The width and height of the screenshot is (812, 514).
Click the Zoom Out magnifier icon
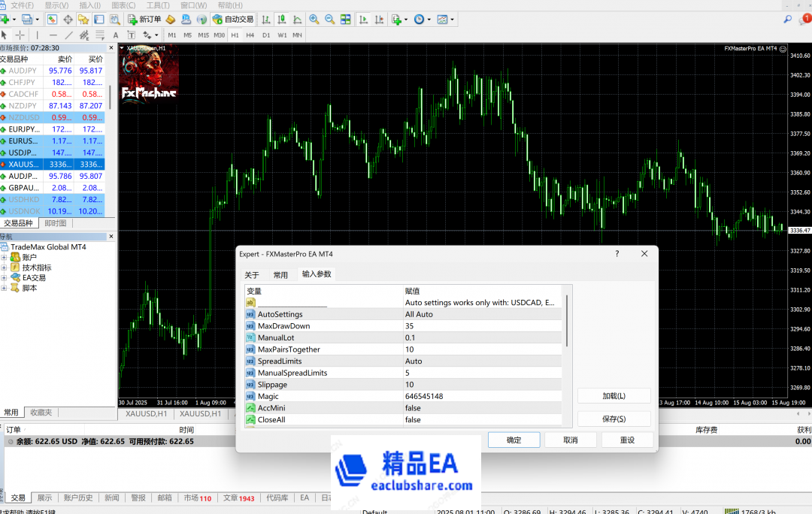[x=329, y=19]
